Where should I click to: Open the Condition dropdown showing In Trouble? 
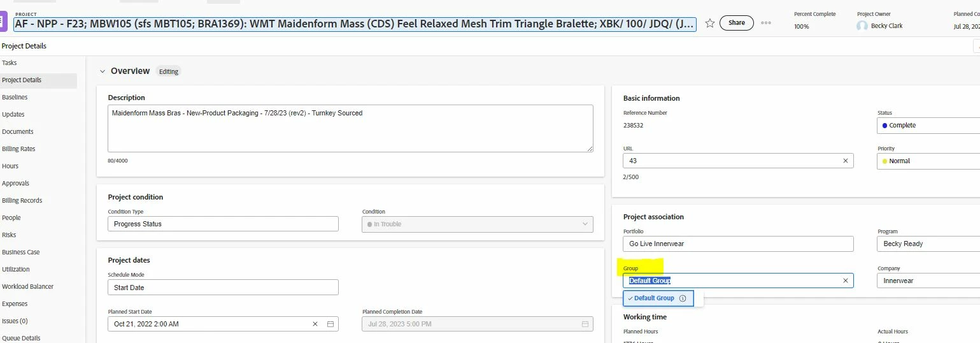478,224
